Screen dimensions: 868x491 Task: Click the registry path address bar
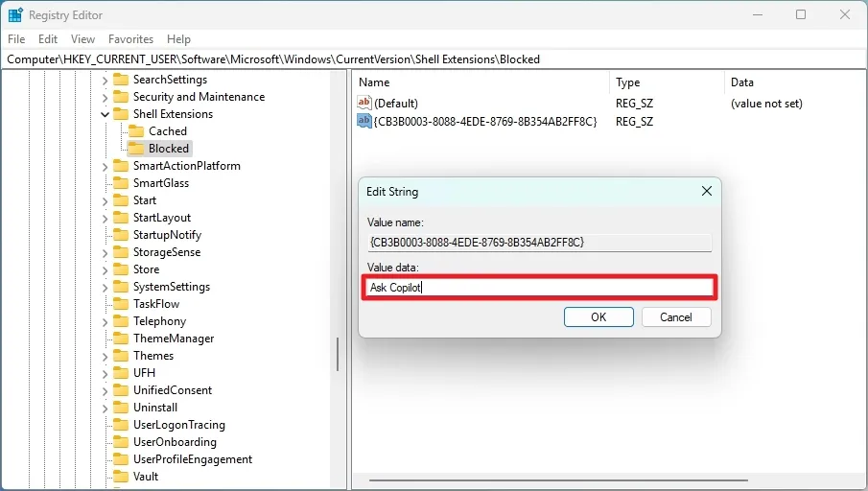click(434, 59)
